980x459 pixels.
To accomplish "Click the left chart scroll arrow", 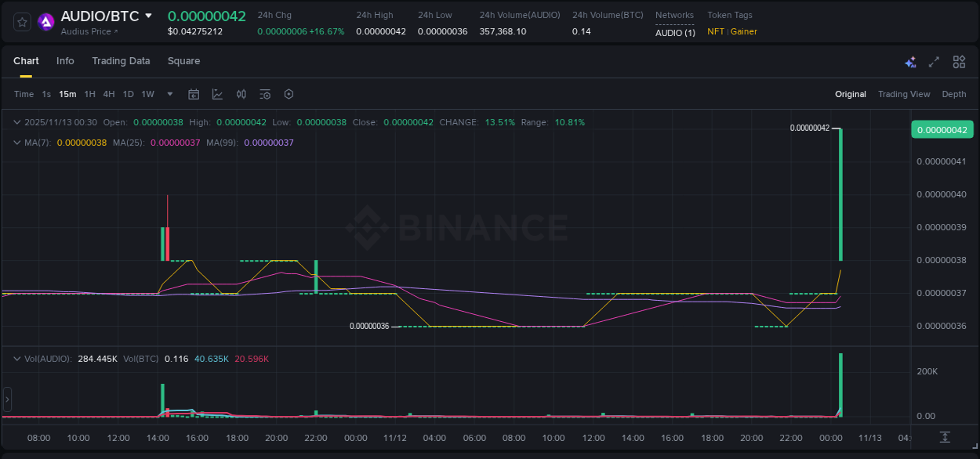I will [7, 399].
